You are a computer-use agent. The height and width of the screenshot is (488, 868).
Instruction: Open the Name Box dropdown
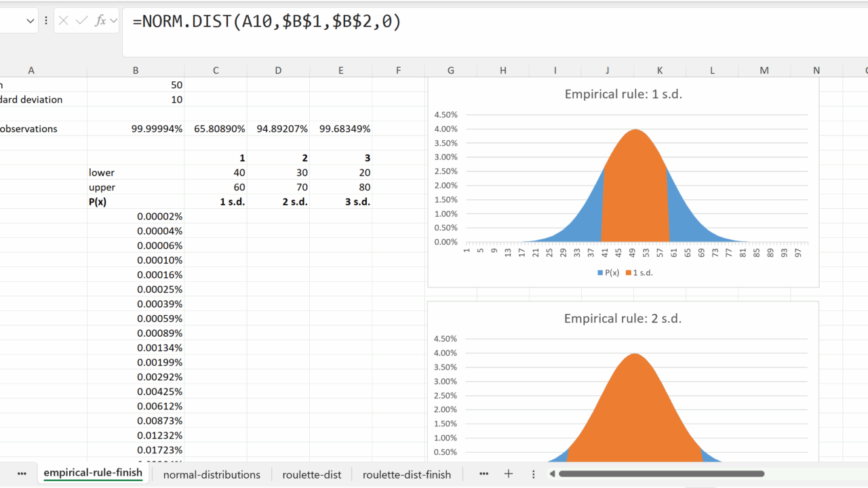coord(30,21)
